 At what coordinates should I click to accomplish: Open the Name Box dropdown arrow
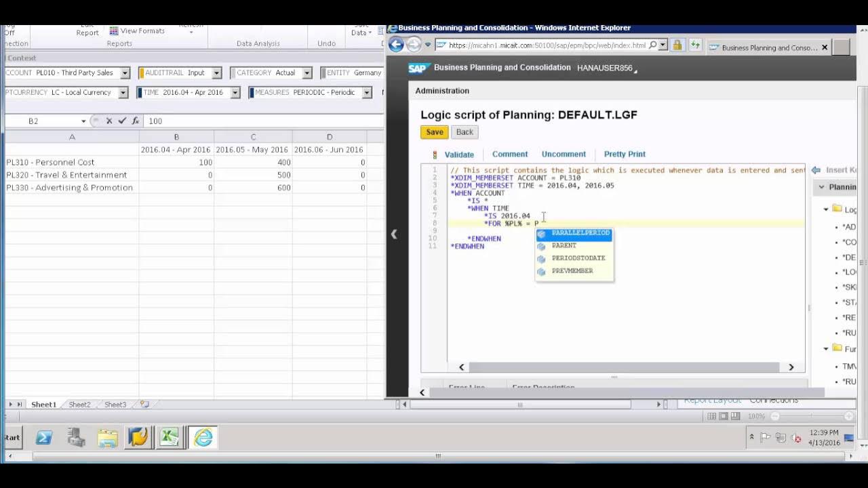83,121
